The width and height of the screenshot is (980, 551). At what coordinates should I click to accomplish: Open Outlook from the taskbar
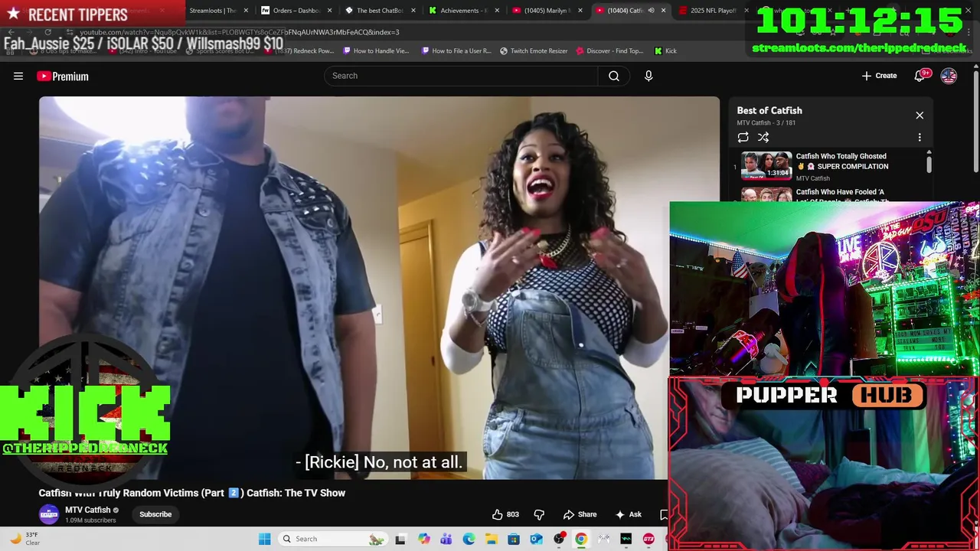pyautogui.click(x=536, y=539)
